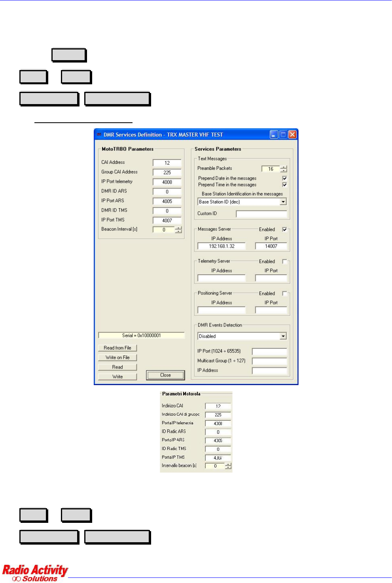Increase Preamble Packets with the up arrow

(284, 167)
